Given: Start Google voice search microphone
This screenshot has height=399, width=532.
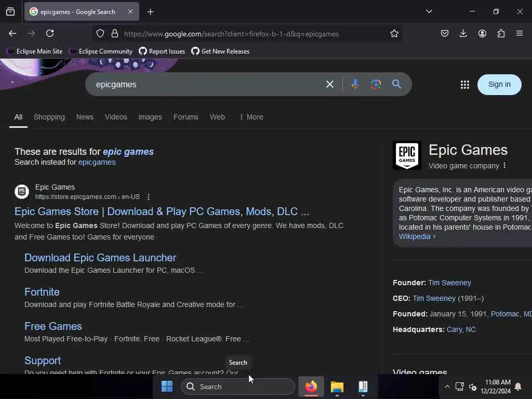Looking at the screenshot, I should pyautogui.click(x=355, y=84).
